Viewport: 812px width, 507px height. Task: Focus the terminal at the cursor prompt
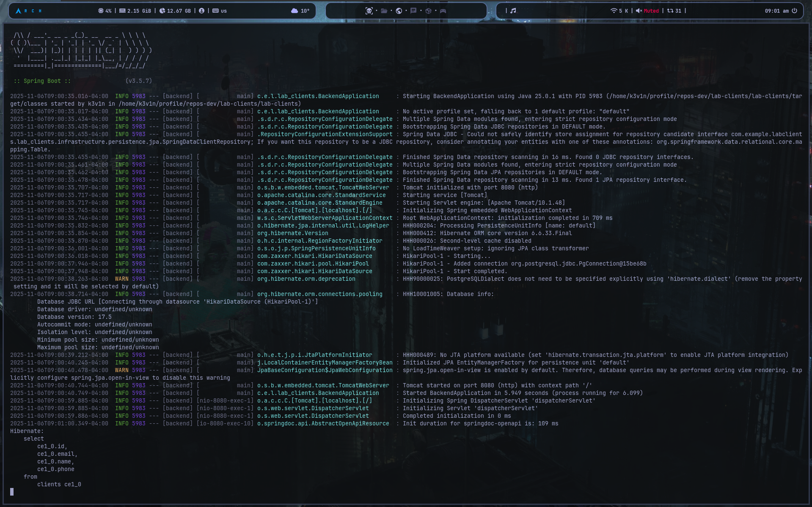tap(12, 492)
